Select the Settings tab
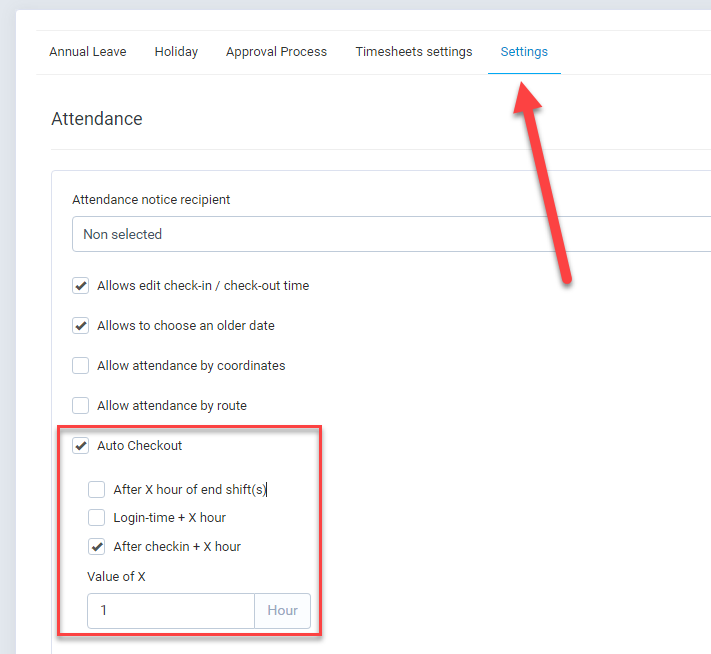 tap(524, 52)
